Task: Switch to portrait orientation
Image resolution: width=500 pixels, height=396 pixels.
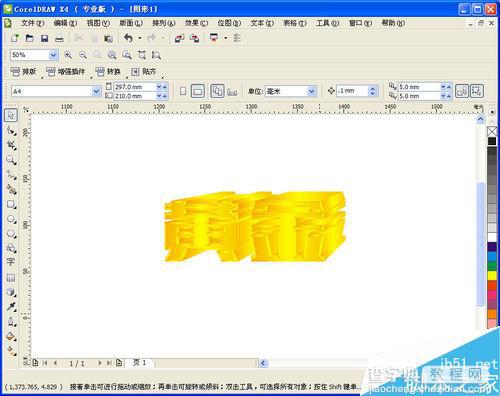Action: (183, 91)
